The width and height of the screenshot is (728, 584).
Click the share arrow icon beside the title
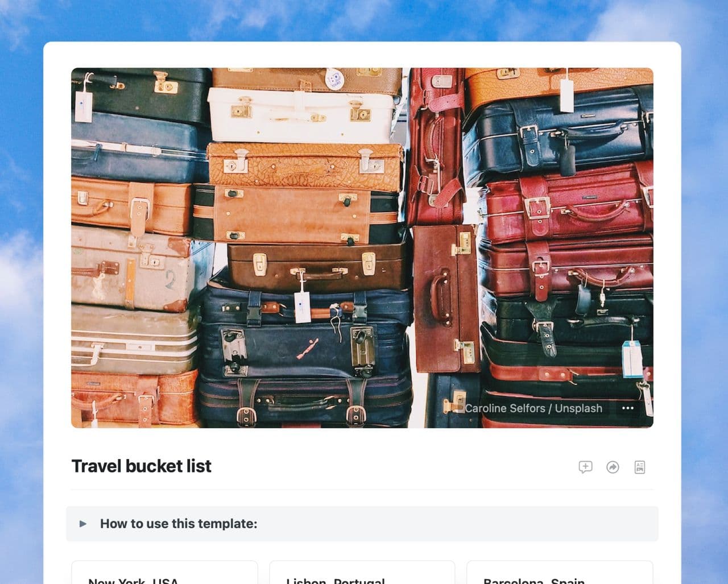pos(613,467)
